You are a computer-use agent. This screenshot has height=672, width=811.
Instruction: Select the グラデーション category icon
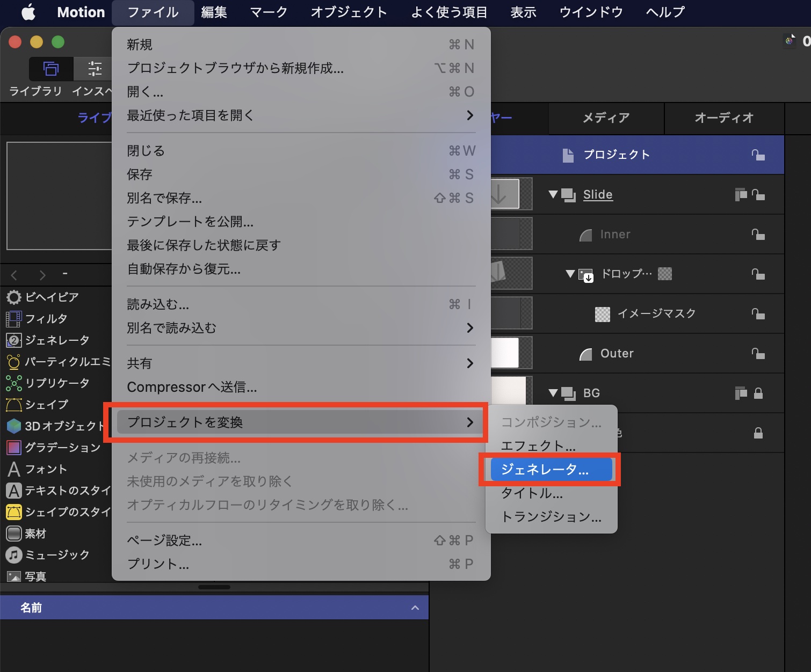(x=14, y=448)
